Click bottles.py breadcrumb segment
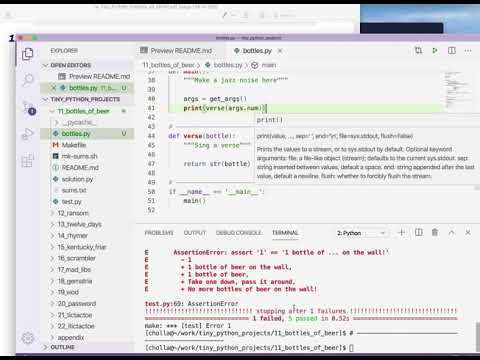The width and height of the screenshot is (480, 360). click(228, 65)
